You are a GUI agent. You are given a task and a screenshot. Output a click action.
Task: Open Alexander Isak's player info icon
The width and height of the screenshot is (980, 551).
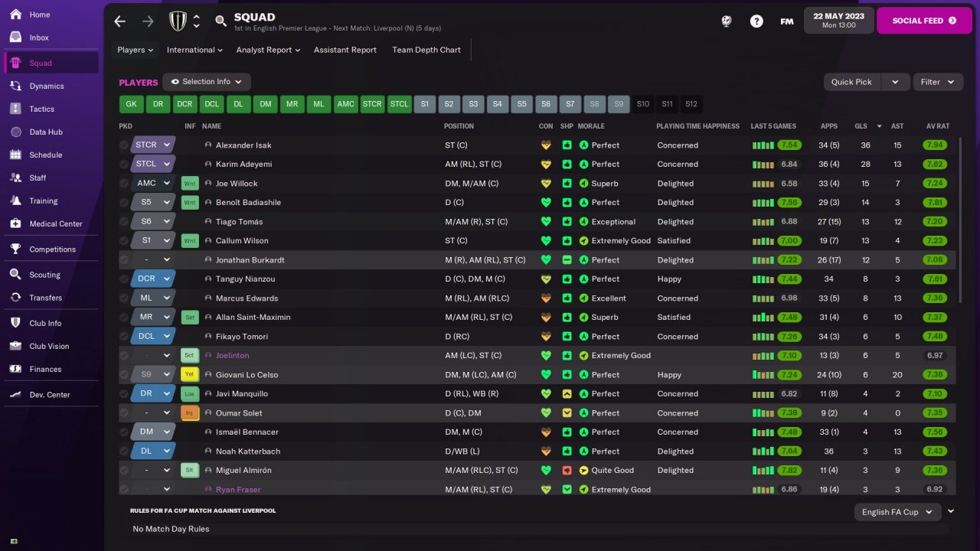[208, 145]
